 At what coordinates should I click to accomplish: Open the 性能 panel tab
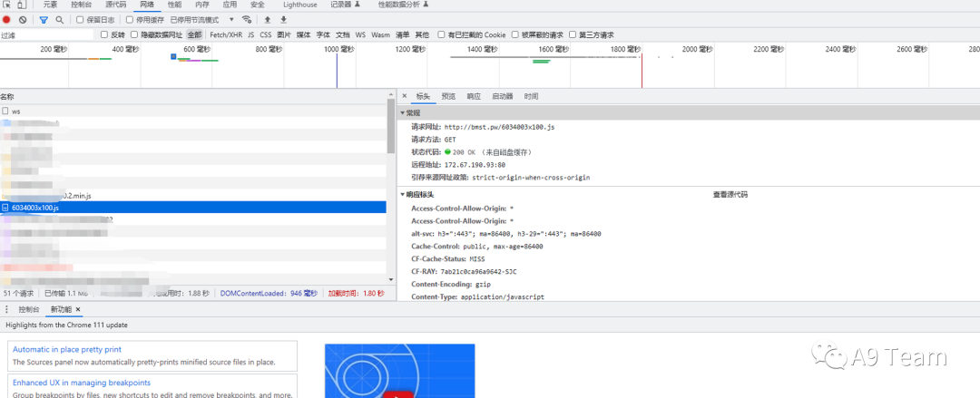click(175, 5)
